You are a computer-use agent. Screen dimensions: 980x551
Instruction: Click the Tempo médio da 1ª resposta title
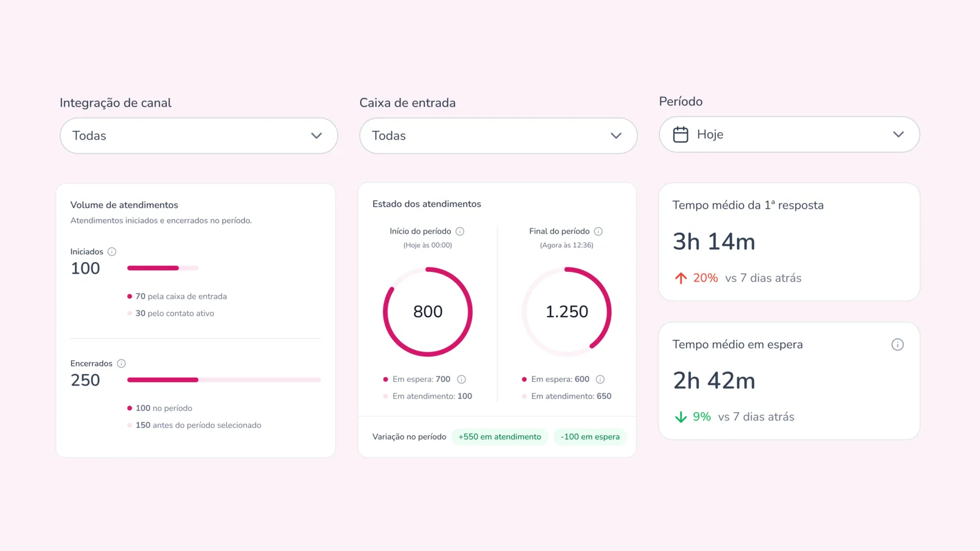pos(748,205)
